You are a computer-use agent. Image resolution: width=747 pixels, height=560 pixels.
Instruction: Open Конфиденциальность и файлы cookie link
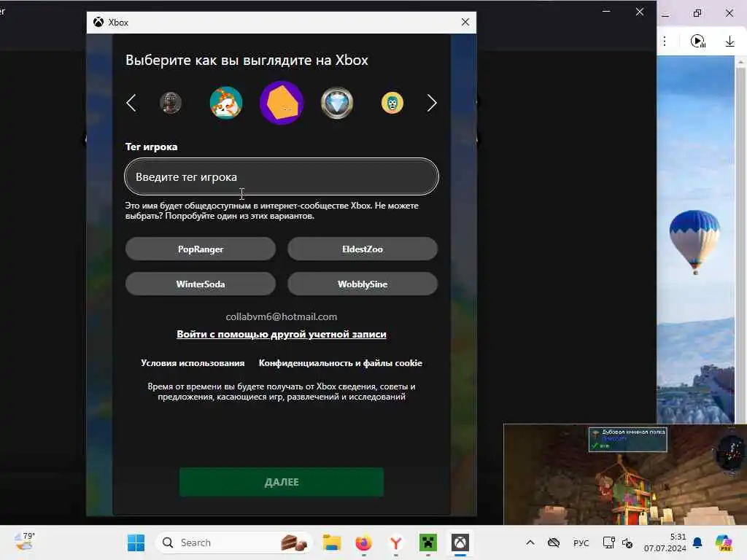(x=340, y=363)
